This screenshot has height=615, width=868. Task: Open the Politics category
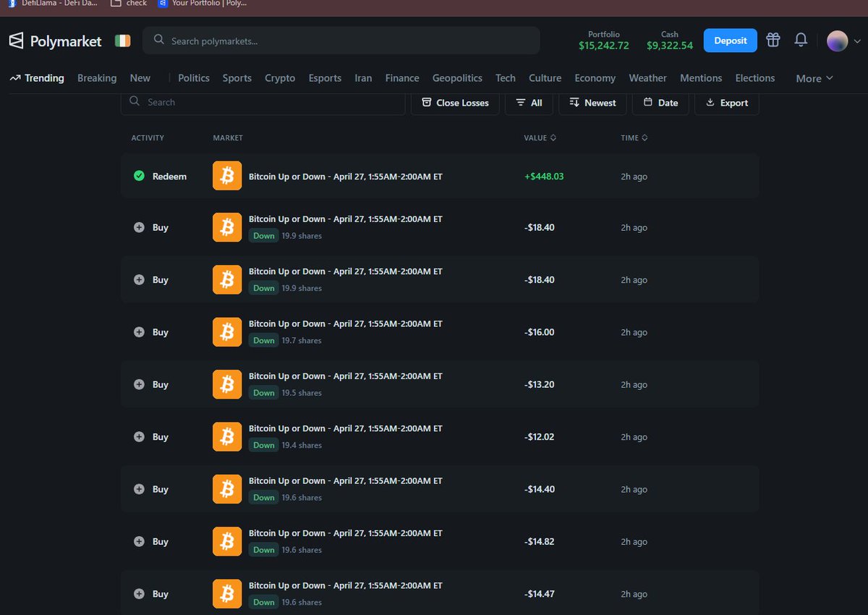(194, 78)
